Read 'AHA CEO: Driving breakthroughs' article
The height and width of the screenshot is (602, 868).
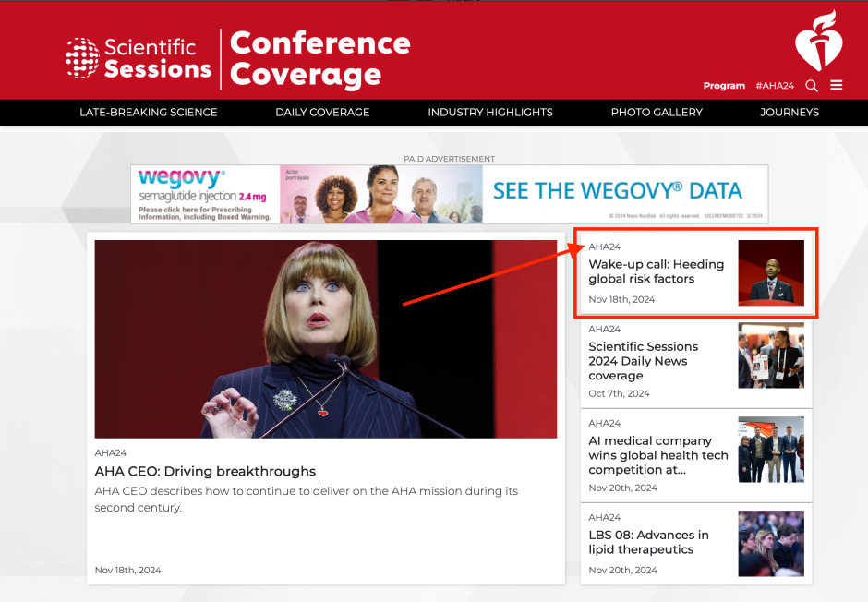tap(205, 472)
